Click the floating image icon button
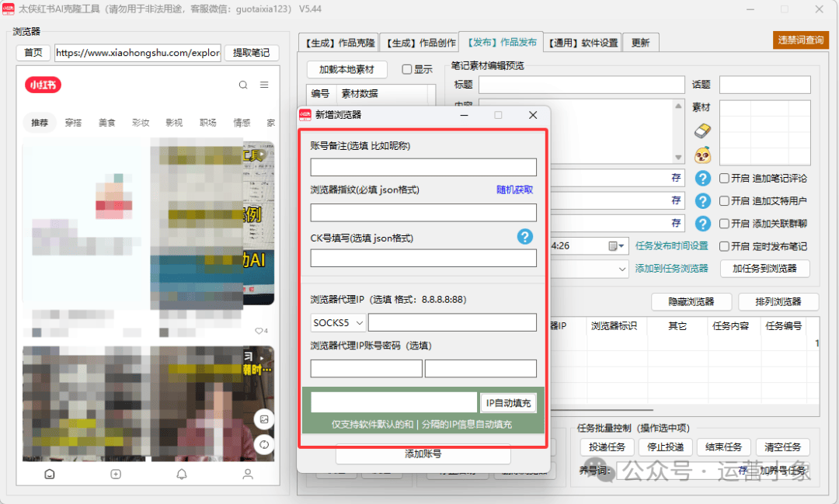Viewport: 839px width, 504px height. [264, 419]
